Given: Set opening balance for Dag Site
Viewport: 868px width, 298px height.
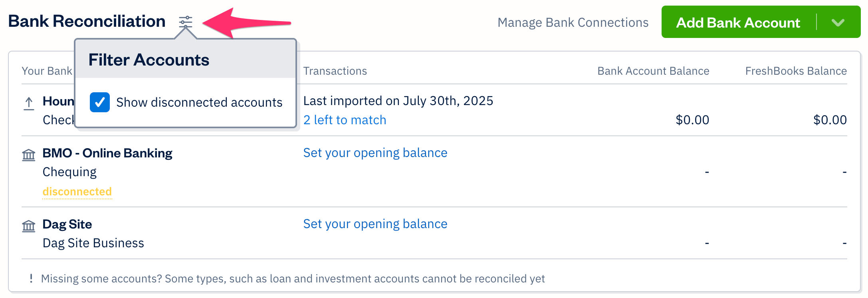Looking at the screenshot, I should (375, 224).
